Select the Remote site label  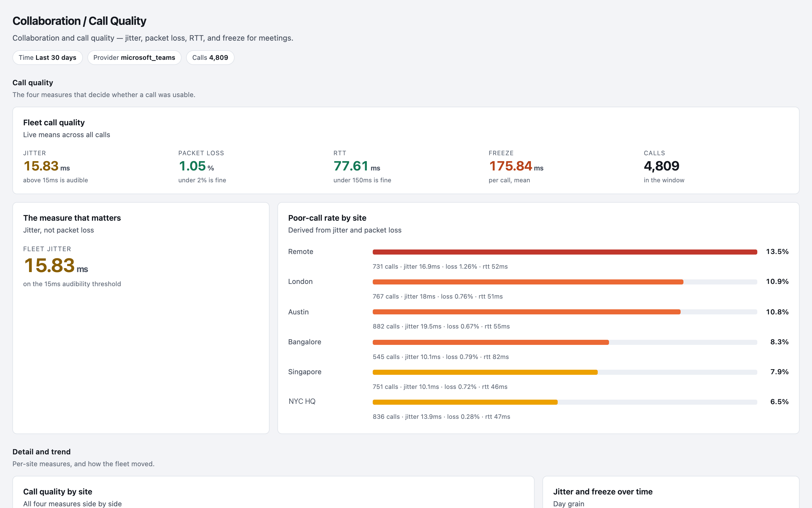(x=301, y=252)
